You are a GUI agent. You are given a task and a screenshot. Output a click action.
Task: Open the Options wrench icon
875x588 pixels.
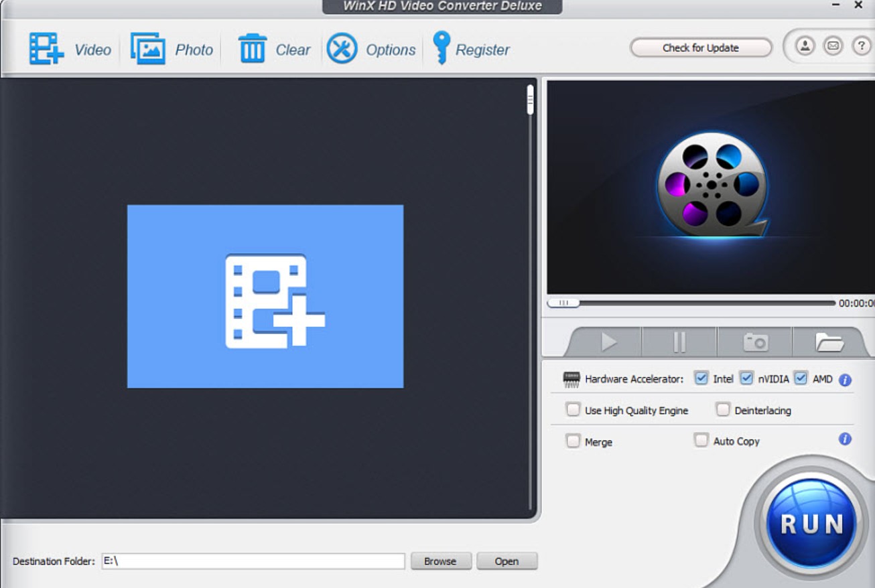(x=342, y=49)
